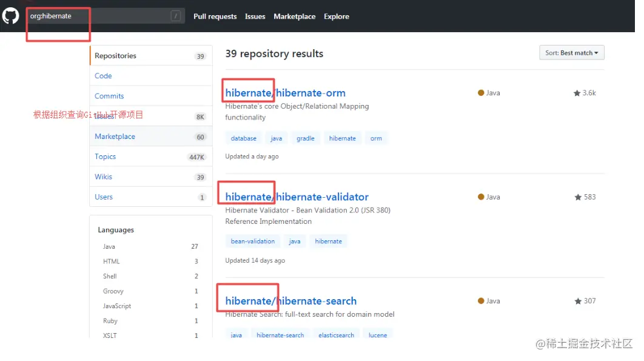Click Java language dot for hibernate-orm
Viewport: 644px width, 361px height.
click(x=481, y=93)
